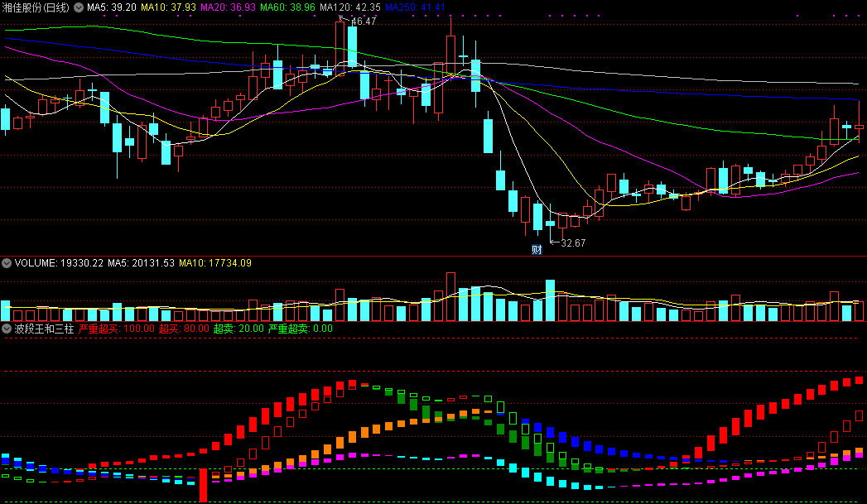Select the 湘佳股份(日线) chart title
The image size is (867, 504).
coord(36,7)
